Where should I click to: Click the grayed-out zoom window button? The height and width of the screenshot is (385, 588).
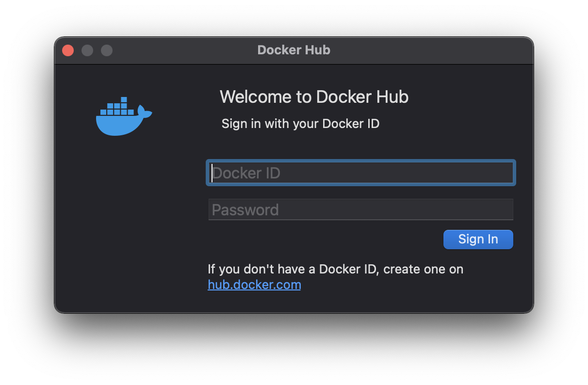pos(107,50)
